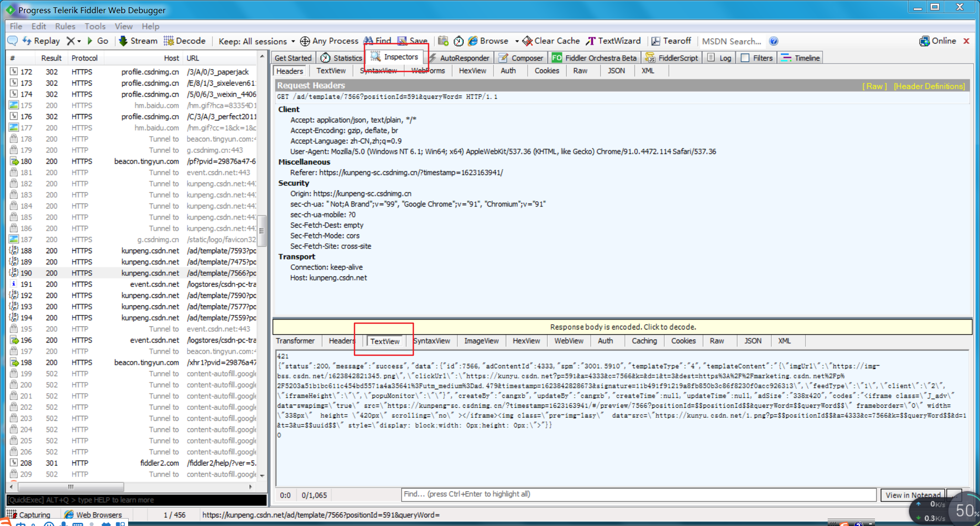Open the Fiddler Orchestra Beta tab
The width and height of the screenshot is (980, 526).
click(x=595, y=58)
